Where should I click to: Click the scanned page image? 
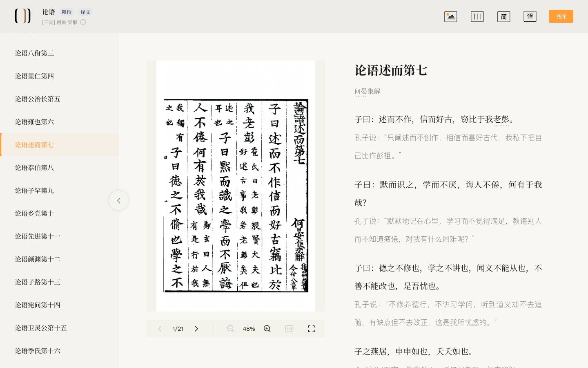coord(236,186)
